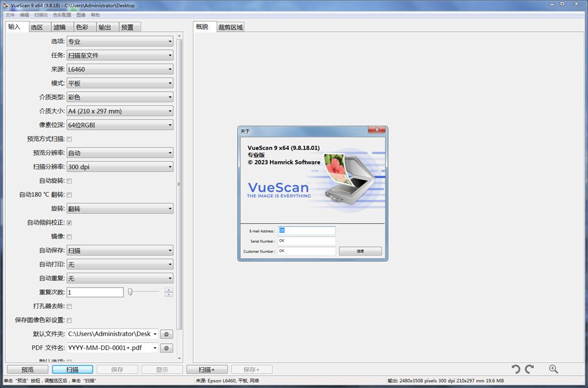Image resolution: width=588 pixels, height=388 pixels.
Task: Click the status text 来源: Epson L6460, 平板, 网络
Action: (x=228, y=380)
